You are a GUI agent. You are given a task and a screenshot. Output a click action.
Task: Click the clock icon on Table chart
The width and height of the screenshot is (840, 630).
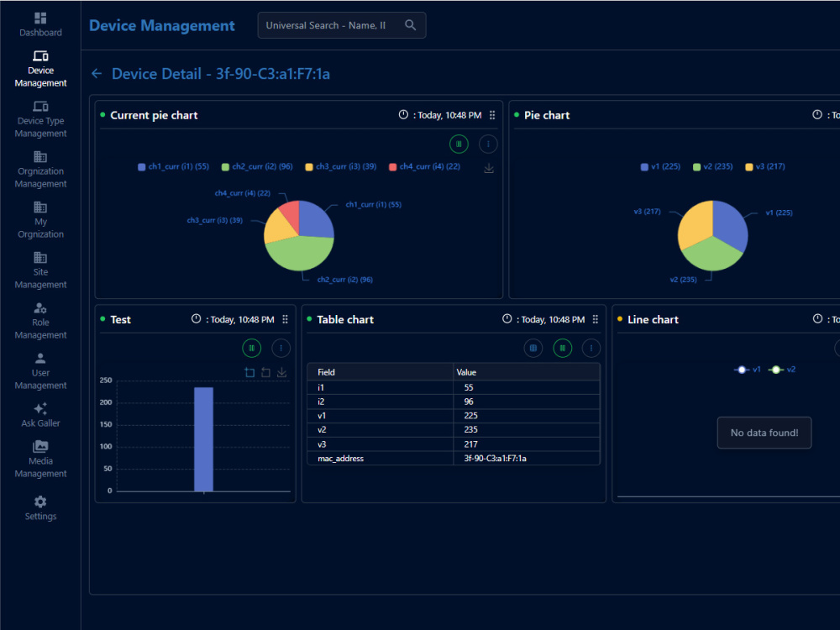tap(507, 318)
